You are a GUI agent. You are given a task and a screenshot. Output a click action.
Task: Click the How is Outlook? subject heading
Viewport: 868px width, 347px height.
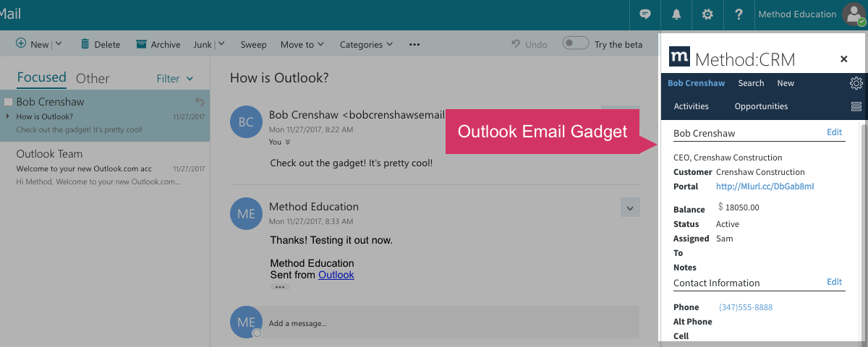[278, 78]
